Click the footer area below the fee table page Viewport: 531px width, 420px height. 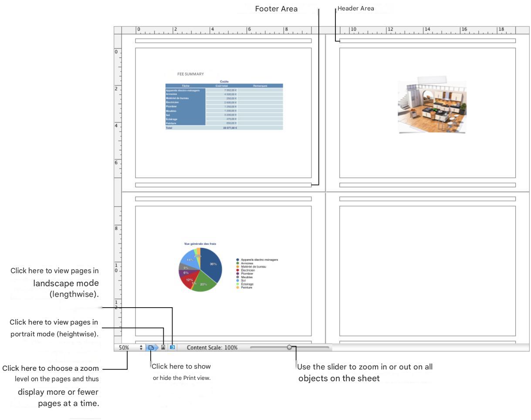pyautogui.click(x=223, y=185)
